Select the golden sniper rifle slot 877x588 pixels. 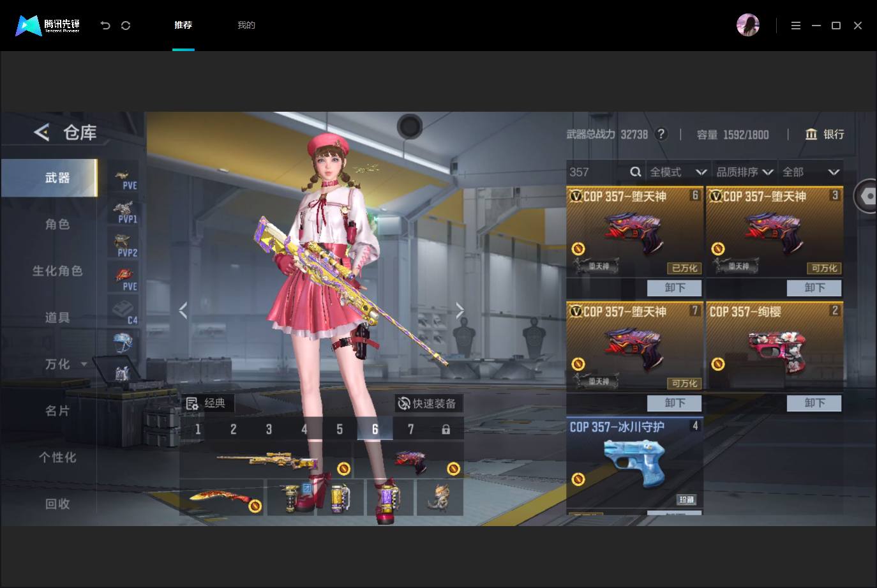(x=266, y=462)
